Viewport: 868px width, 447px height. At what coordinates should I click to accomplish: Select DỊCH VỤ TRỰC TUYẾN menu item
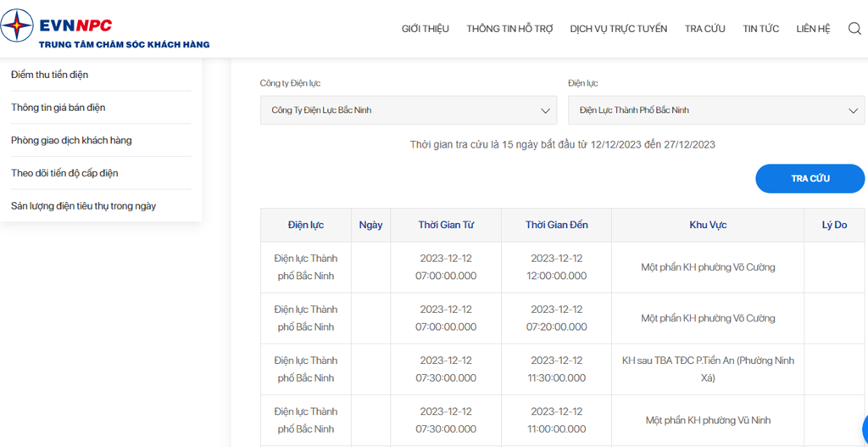click(619, 29)
